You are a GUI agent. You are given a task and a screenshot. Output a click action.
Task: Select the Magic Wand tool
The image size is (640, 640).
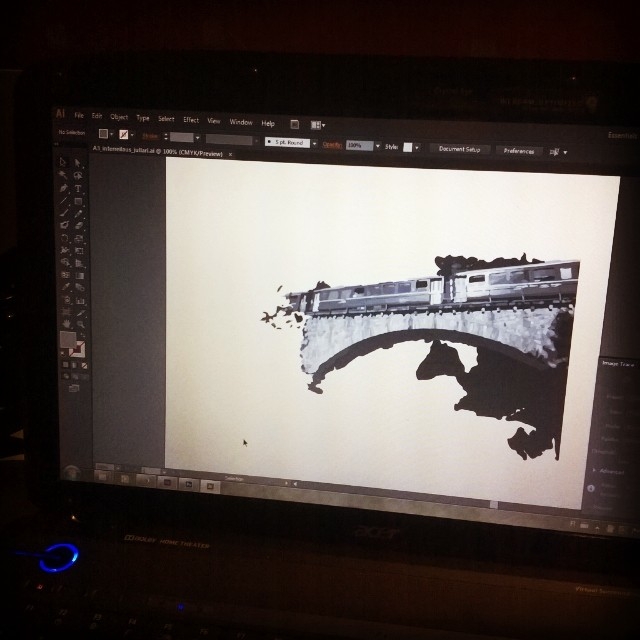[x=62, y=174]
